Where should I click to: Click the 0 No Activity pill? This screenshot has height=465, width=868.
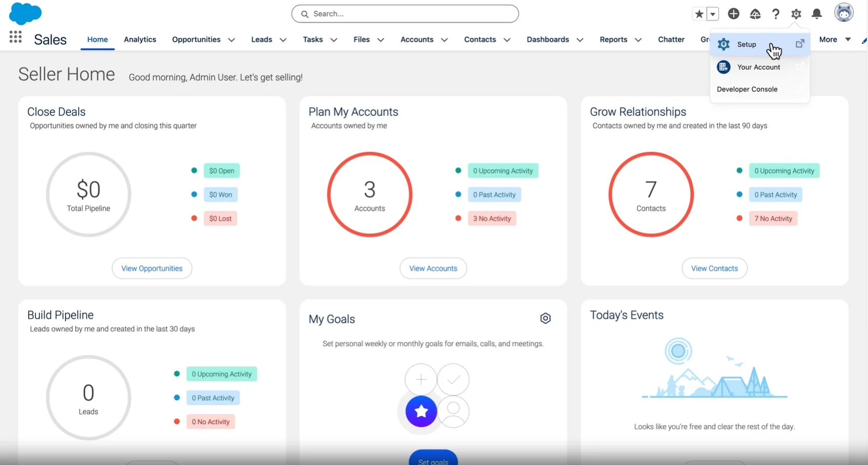[x=211, y=422]
